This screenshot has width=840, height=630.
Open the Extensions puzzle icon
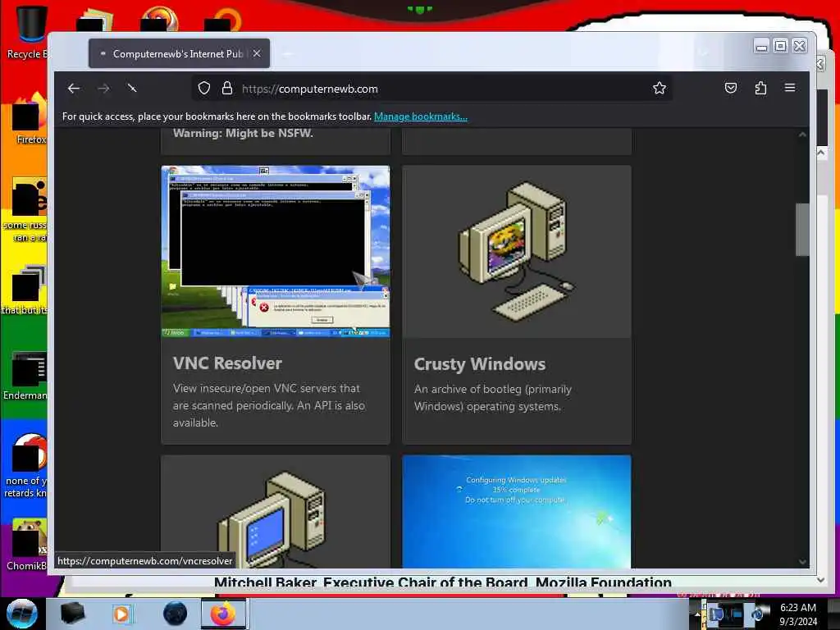tap(760, 88)
